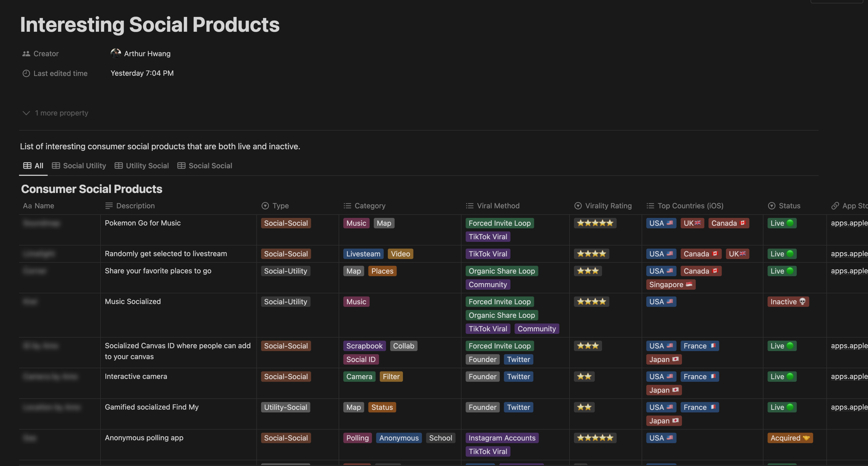Click the Social ID category tag
Image resolution: width=868 pixels, height=466 pixels.
[361, 359]
